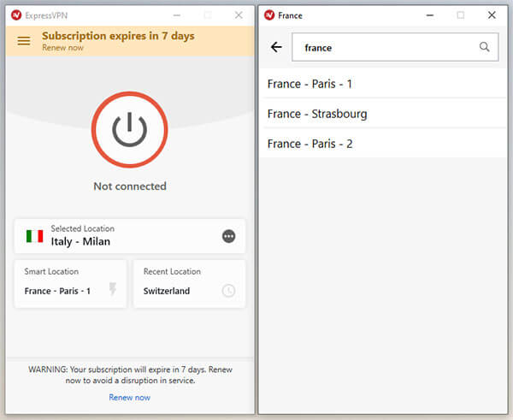Click the france search input field
513x420 pixels.
pyautogui.click(x=395, y=47)
